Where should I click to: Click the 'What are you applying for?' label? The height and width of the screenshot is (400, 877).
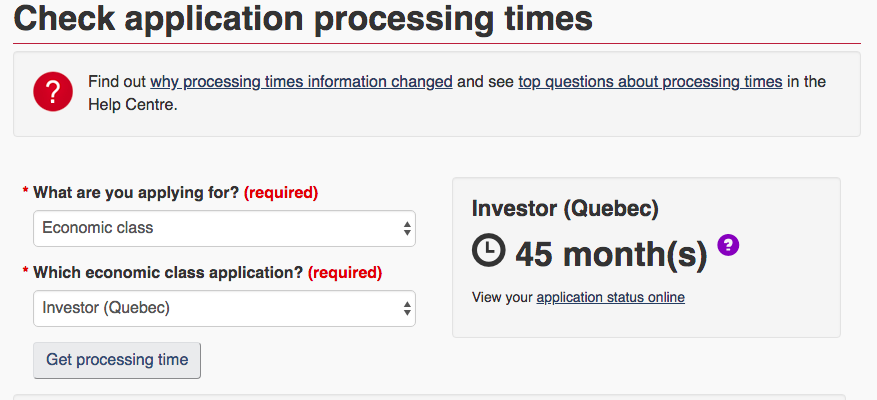pyautogui.click(x=136, y=192)
